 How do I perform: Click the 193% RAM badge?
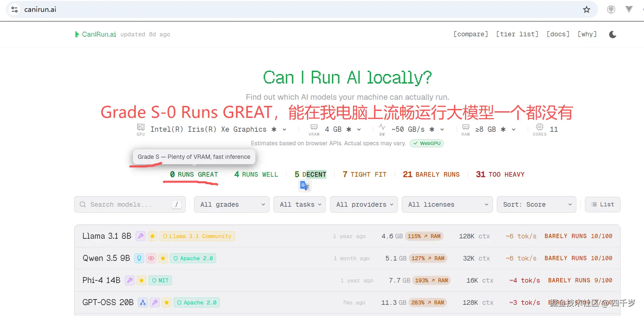432,280
